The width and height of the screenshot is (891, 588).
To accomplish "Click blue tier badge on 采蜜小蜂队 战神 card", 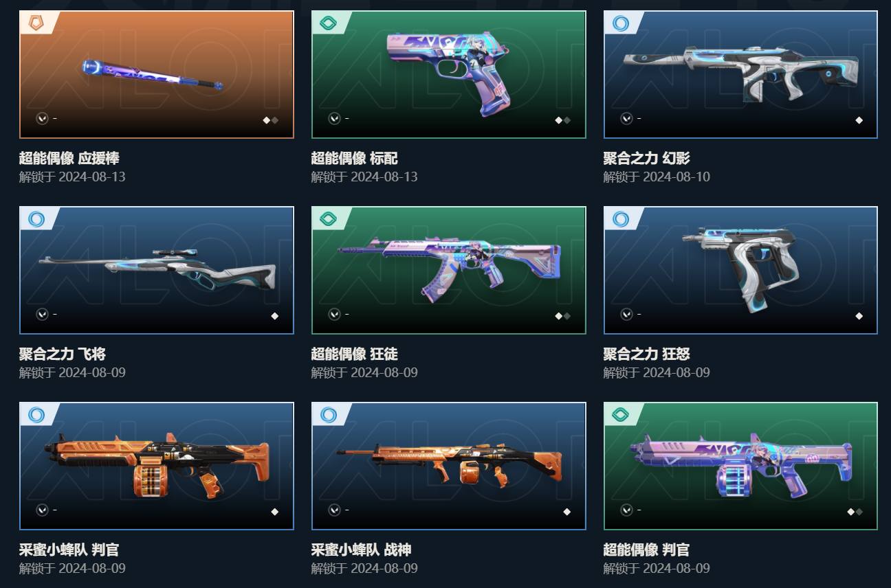I will point(329,415).
